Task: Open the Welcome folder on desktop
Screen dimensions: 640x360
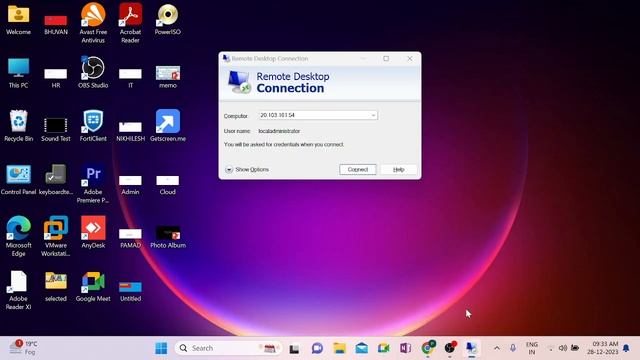Action: point(18,20)
